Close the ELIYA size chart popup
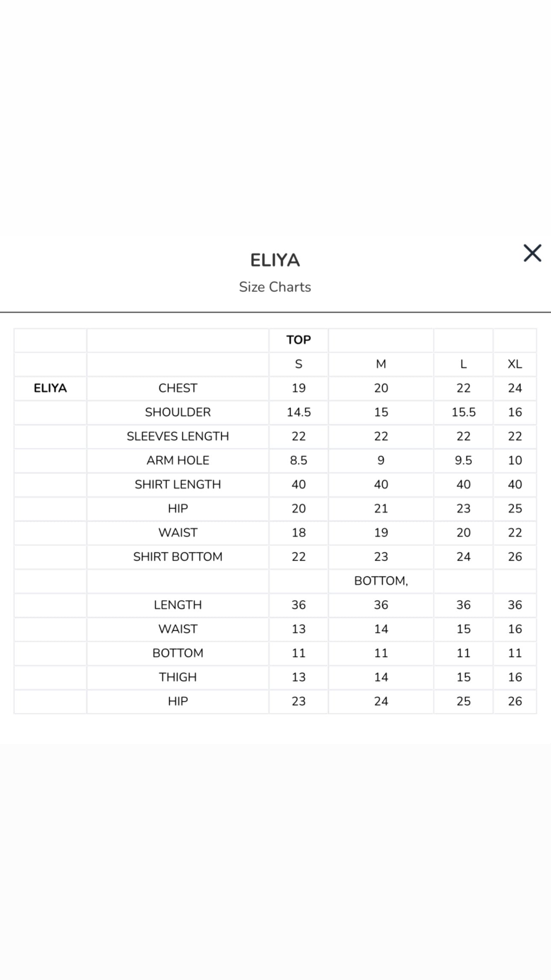Image resolution: width=551 pixels, height=980 pixels. click(x=532, y=253)
